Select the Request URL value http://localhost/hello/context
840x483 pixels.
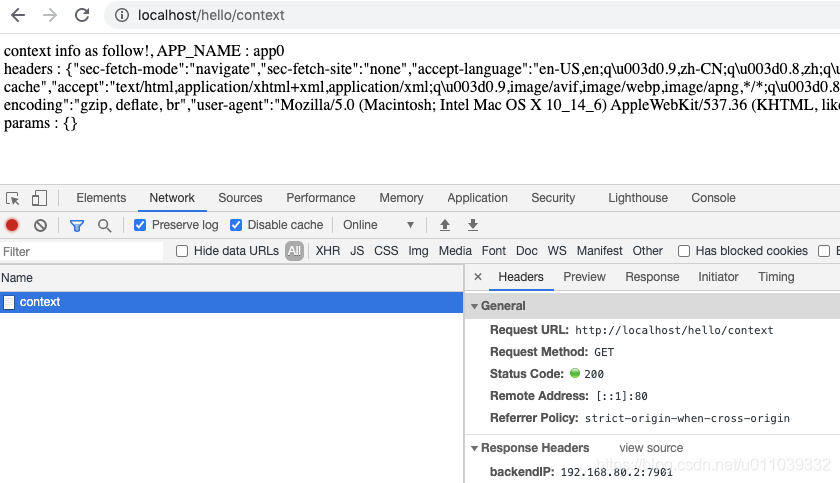[674, 330]
